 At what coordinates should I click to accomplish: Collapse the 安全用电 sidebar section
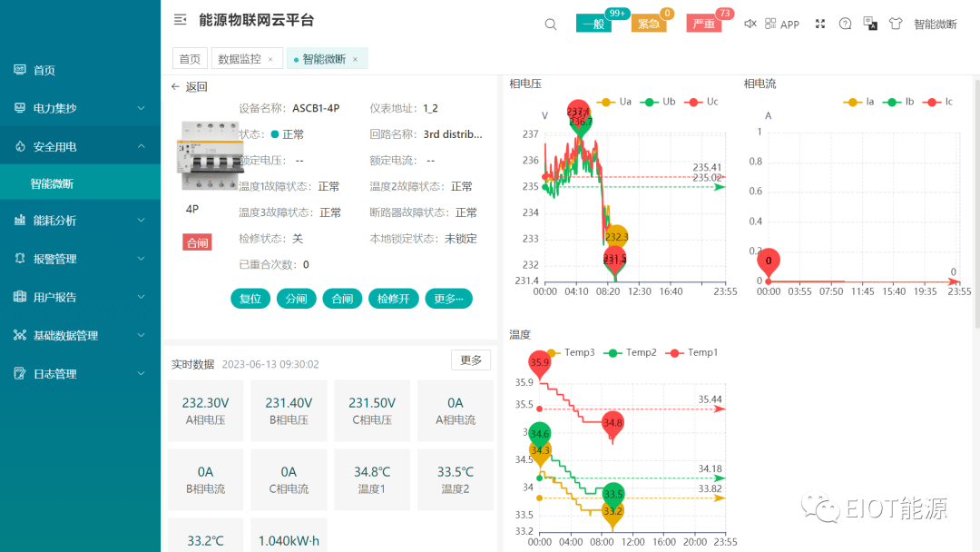tap(80, 146)
